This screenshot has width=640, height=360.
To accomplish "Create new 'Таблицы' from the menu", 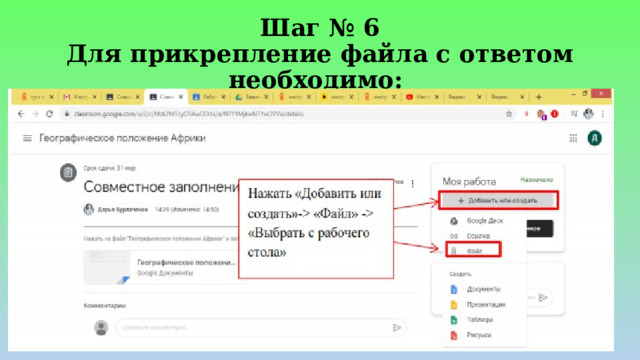I will [484, 320].
